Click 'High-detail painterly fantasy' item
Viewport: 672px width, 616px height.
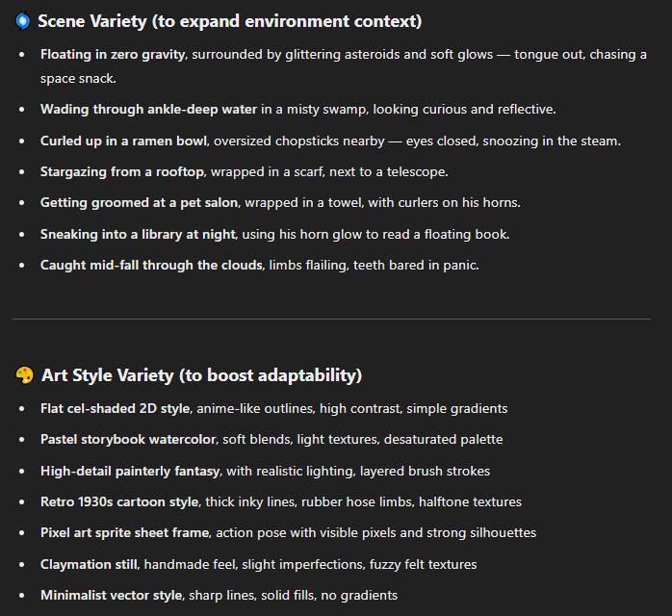coord(130,471)
